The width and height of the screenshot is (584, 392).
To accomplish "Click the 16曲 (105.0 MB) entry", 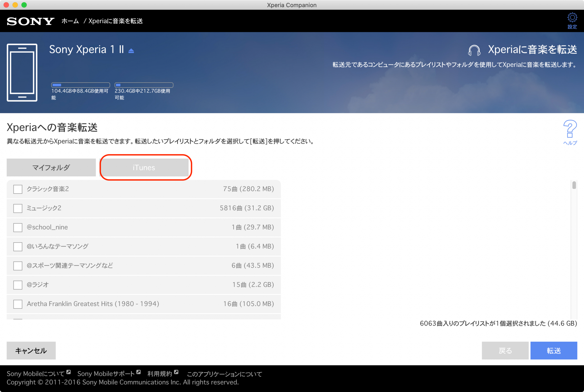I will [x=248, y=304].
